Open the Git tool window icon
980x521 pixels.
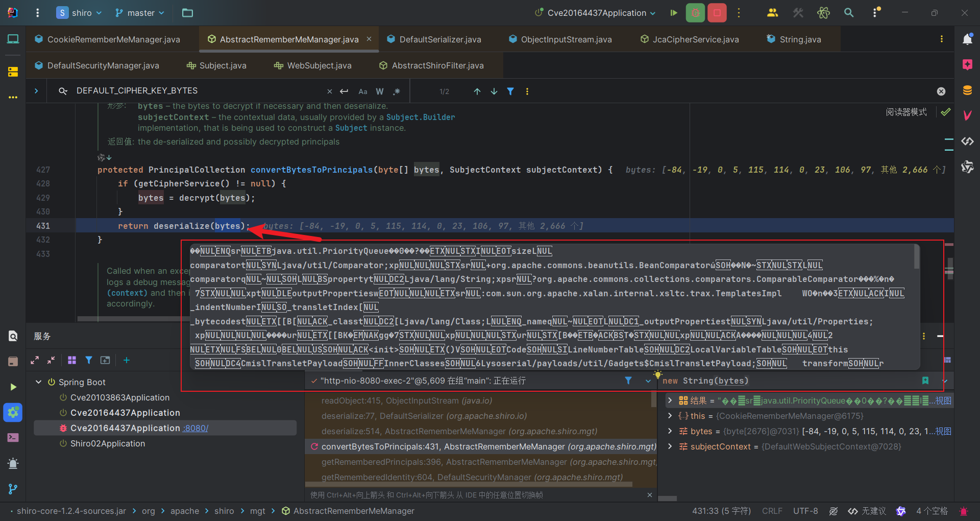(x=13, y=489)
